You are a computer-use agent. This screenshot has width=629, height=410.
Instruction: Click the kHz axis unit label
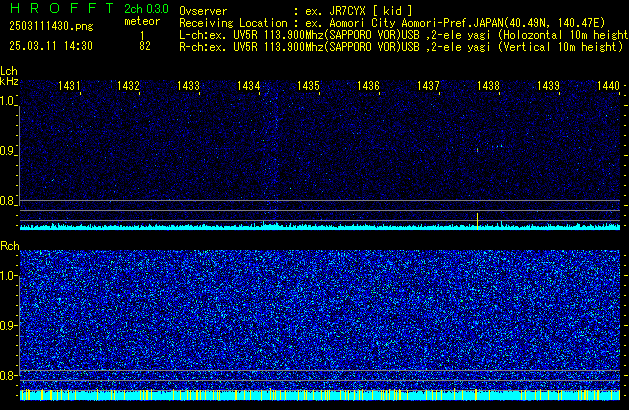click(x=9, y=81)
